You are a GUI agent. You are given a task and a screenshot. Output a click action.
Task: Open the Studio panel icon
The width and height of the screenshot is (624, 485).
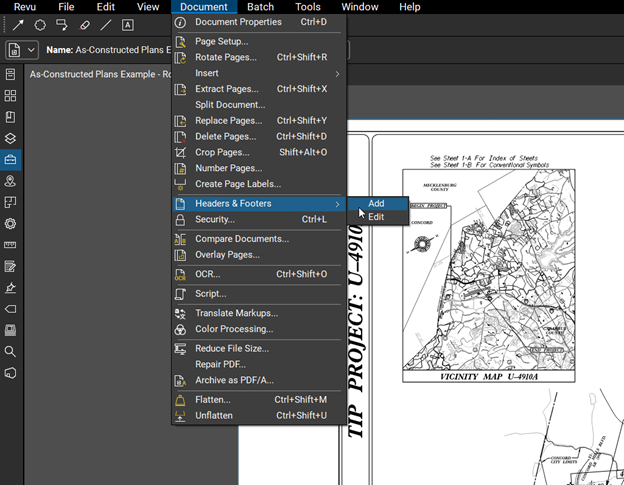(x=10, y=330)
